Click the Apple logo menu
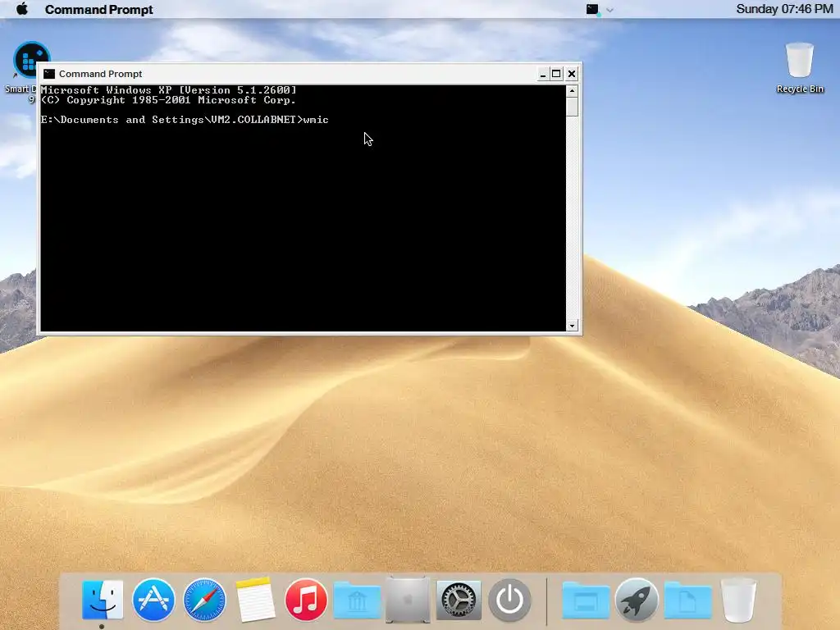 pos(22,9)
